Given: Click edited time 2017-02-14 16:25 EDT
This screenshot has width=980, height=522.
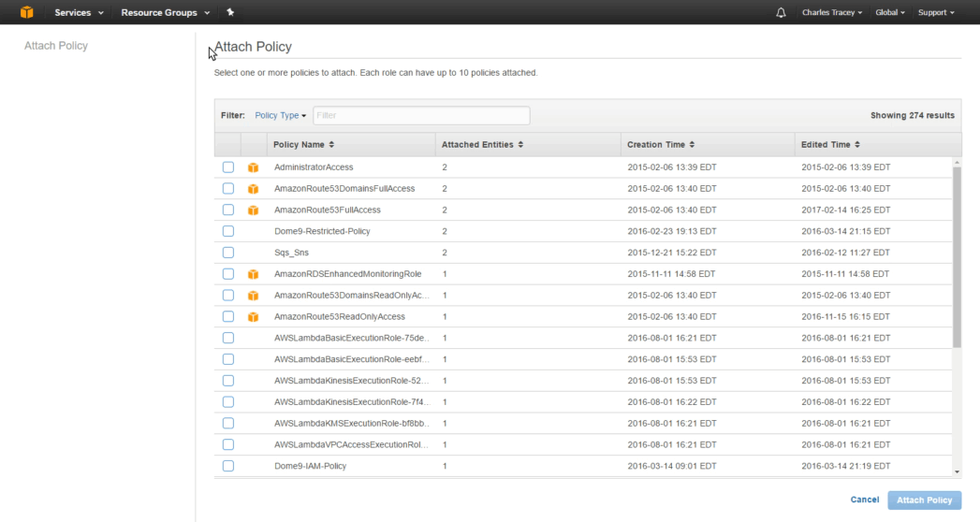Looking at the screenshot, I should tap(845, 210).
